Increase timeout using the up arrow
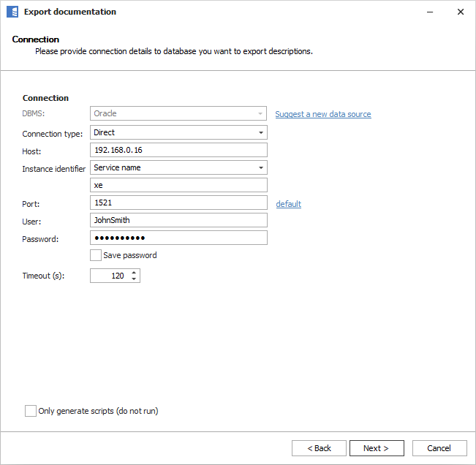Image resolution: width=476 pixels, height=465 pixels. (133, 272)
